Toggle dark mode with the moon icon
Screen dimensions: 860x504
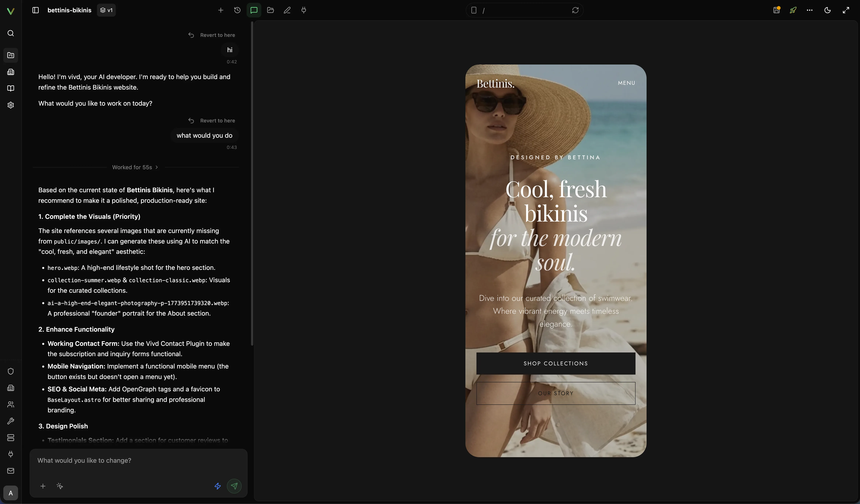coord(828,10)
